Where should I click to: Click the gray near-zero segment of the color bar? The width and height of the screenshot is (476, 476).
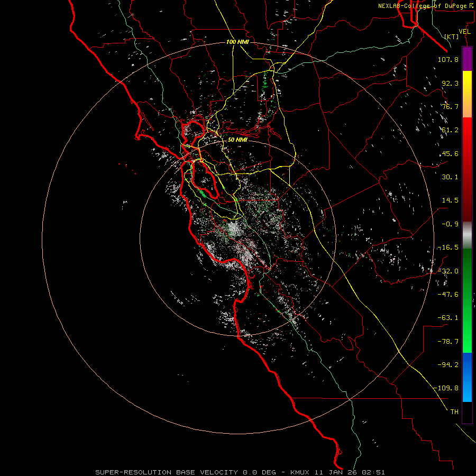pos(467,235)
